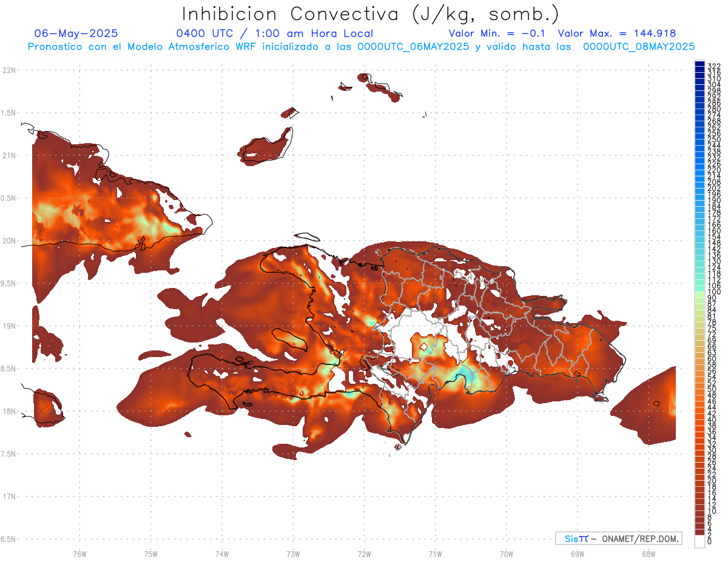Click the "70W" longitude label
The height and width of the screenshot is (562, 728).
[506, 553]
